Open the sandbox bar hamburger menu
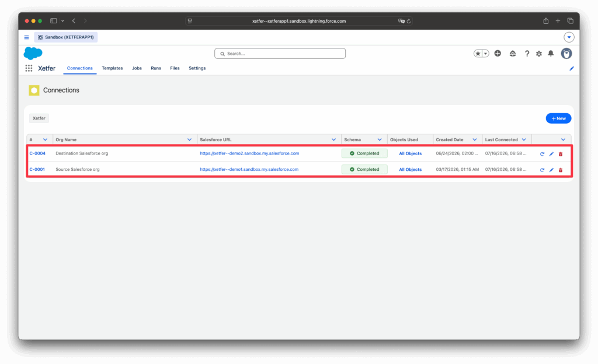598x364 pixels. tap(26, 37)
